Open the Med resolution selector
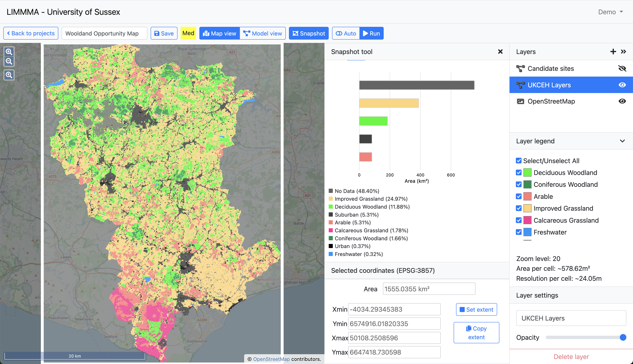The width and height of the screenshot is (633, 364). click(x=188, y=33)
